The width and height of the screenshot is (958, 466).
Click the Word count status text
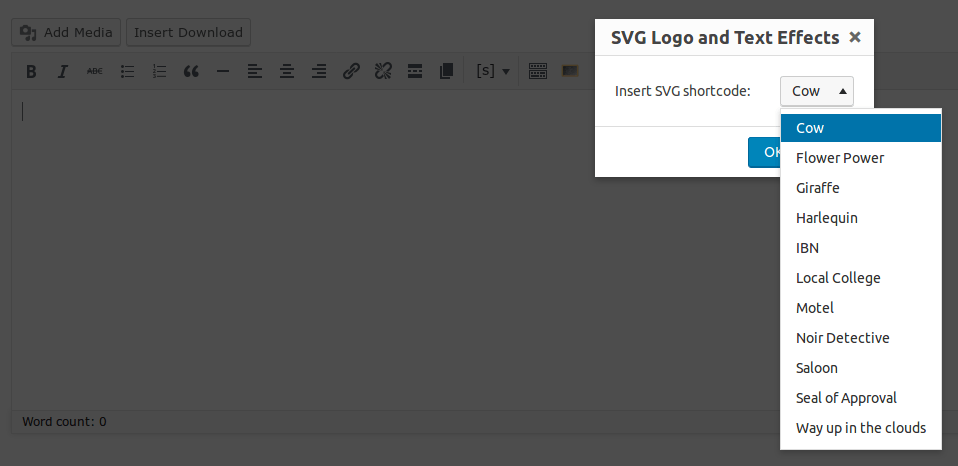click(64, 421)
